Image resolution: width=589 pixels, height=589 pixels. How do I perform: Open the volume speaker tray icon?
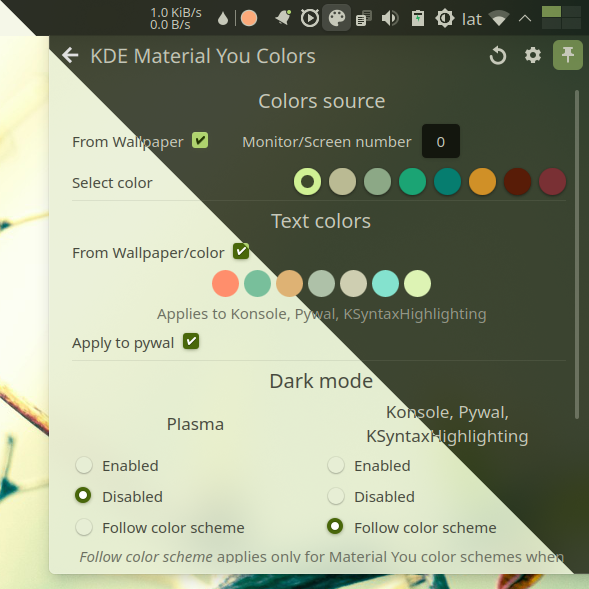[390, 18]
